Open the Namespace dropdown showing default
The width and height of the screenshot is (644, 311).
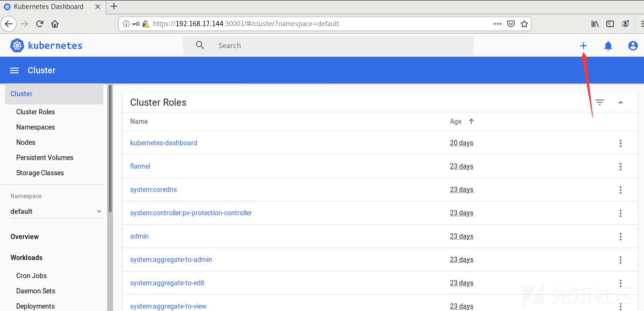(x=56, y=211)
